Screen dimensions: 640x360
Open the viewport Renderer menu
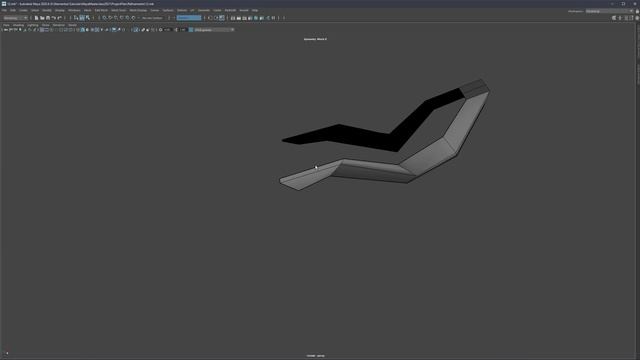click(59, 25)
